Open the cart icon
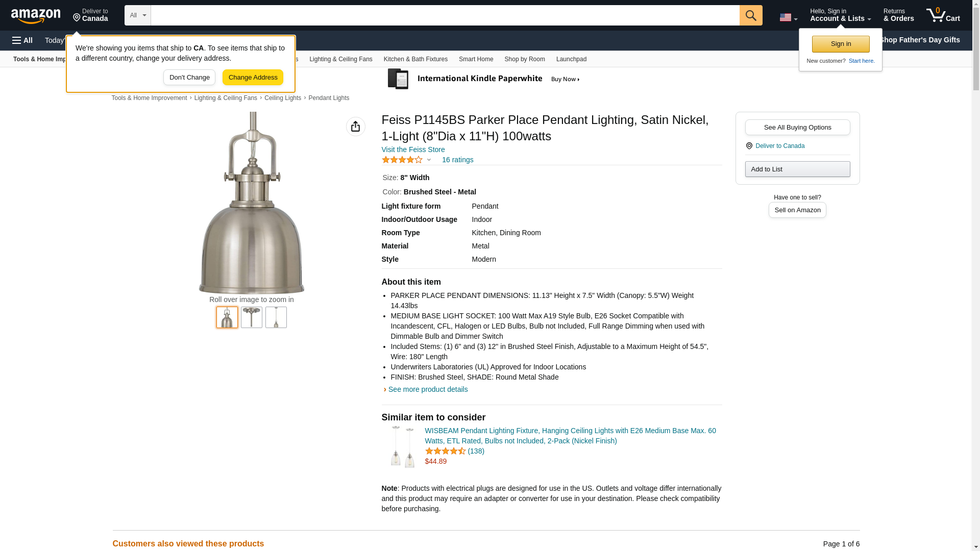The height and width of the screenshot is (551, 980). 943,15
